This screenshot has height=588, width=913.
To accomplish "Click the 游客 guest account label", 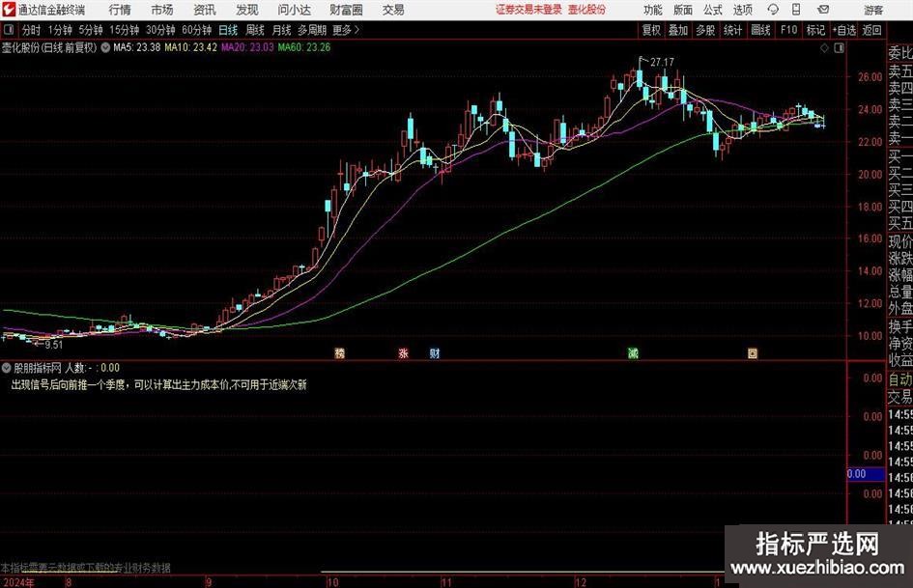I will [873, 10].
